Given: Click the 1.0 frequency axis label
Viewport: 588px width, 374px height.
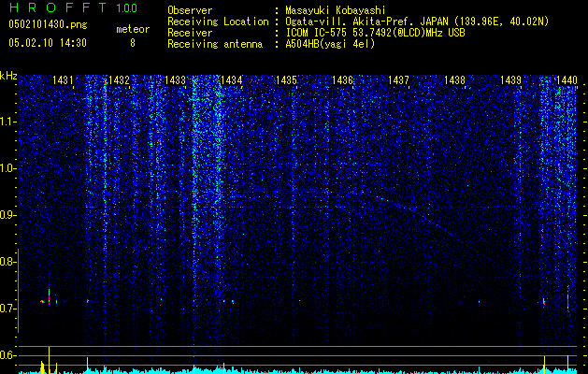Looking at the screenshot, I should click(x=7, y=168).
